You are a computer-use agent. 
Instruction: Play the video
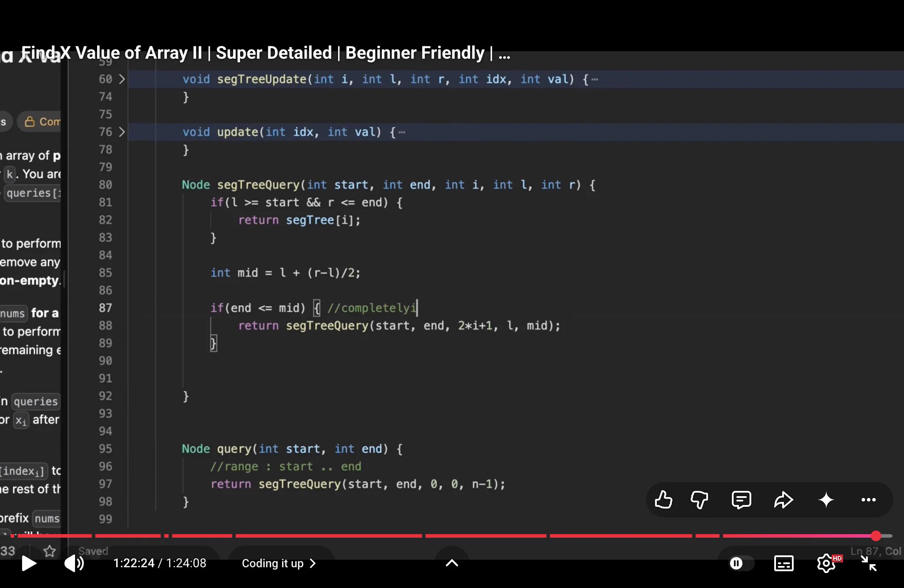pyautogui.click(x=29, y=563)
